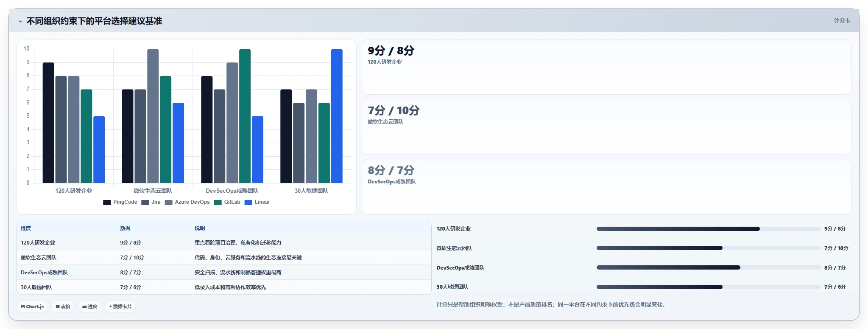Viewport: 868px width, 329px height.
Task: Click chart axis label 30人敏捷团队
Action: (x=311, y=191)
